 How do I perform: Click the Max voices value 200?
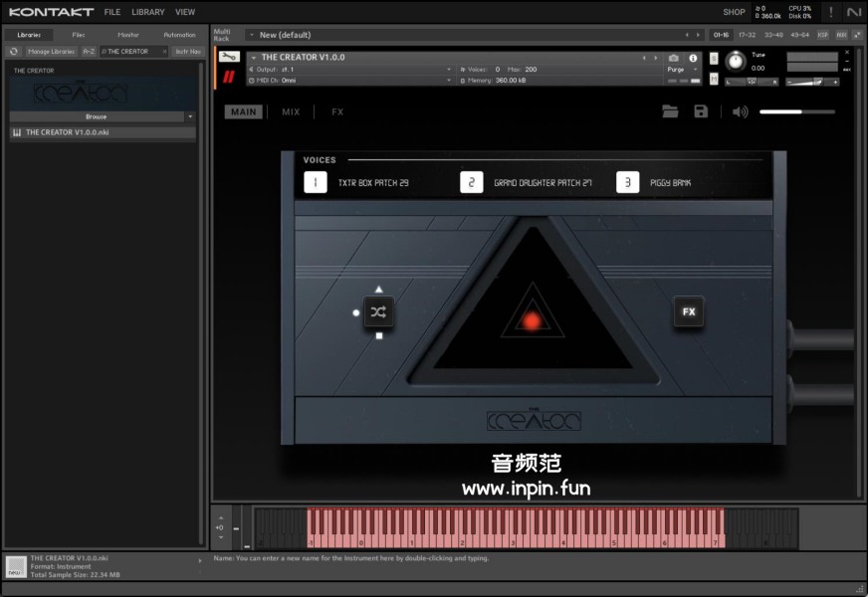[x=531, y=70]
